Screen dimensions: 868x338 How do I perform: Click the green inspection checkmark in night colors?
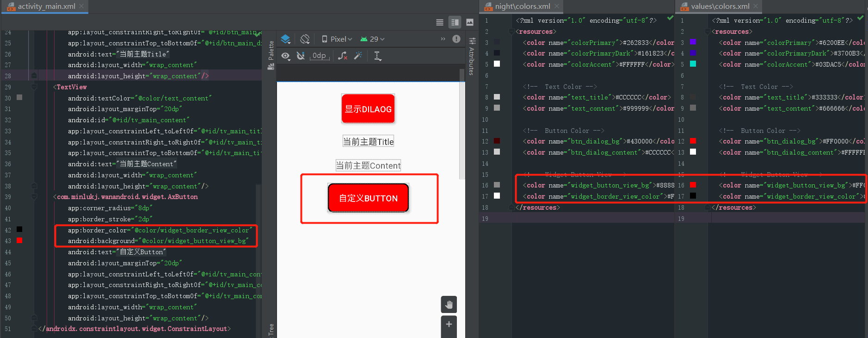coord(670,19)
